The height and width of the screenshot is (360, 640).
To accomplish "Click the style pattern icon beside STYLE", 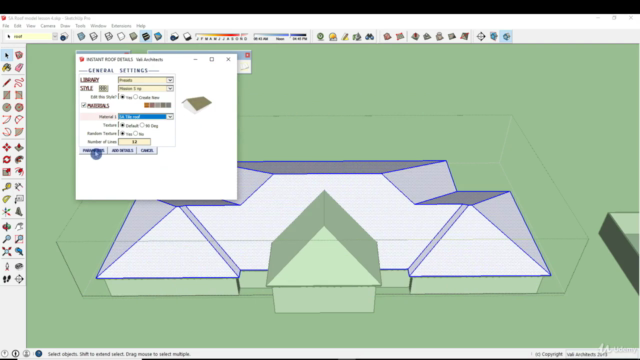I will click(x=103, y=88).
